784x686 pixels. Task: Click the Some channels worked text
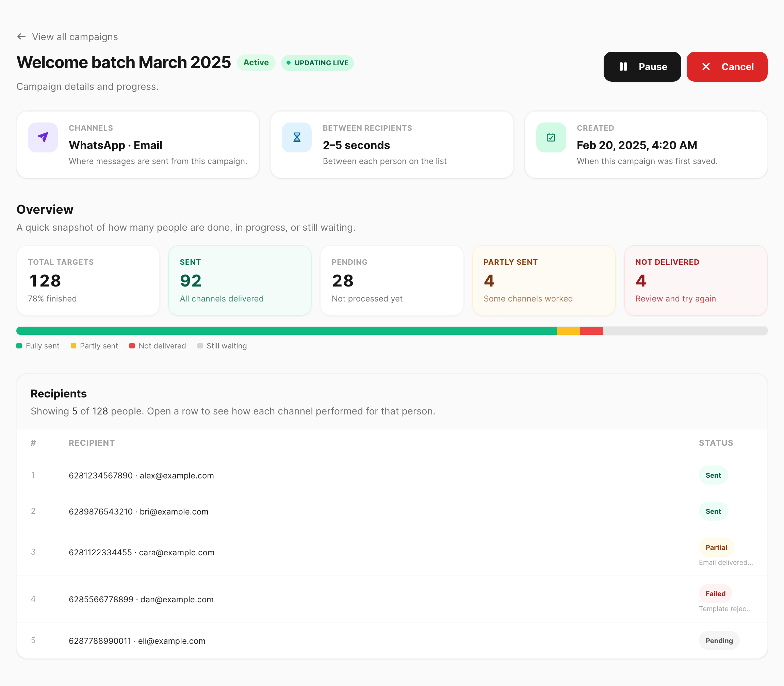pos(528,299)
